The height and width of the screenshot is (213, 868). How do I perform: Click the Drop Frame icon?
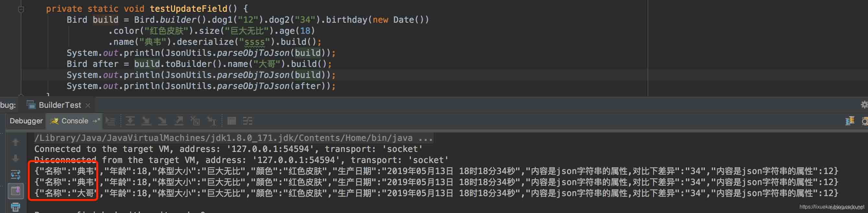click(195, 121)
